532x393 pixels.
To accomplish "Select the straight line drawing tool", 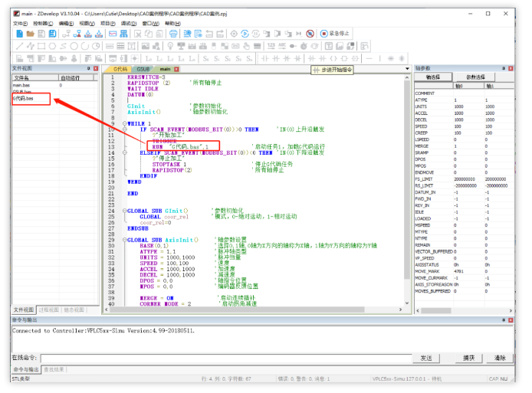I will click(20, 46).
